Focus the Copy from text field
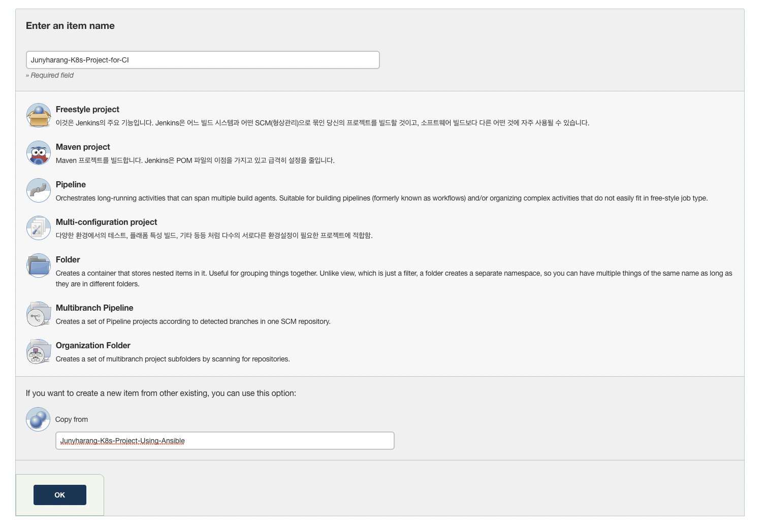This screenshot has height=532, width=767. pyautogui.click(x=225, y=441)
